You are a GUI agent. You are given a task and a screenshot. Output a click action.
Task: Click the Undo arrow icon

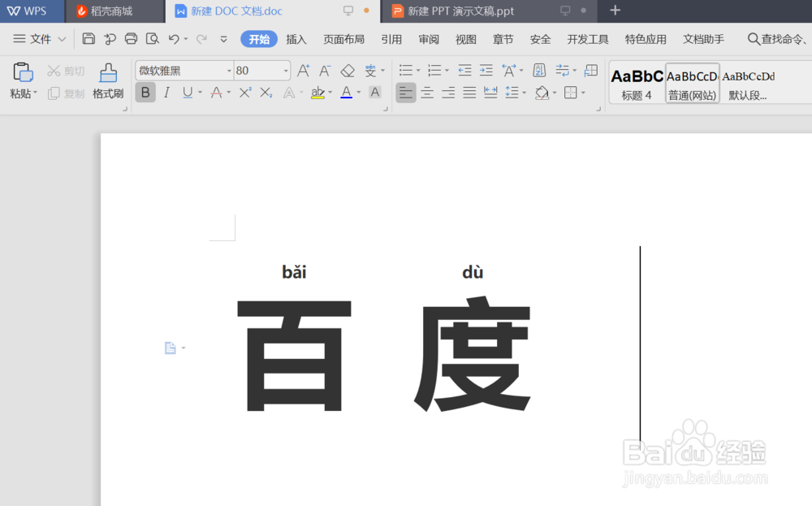pos(174,39)
